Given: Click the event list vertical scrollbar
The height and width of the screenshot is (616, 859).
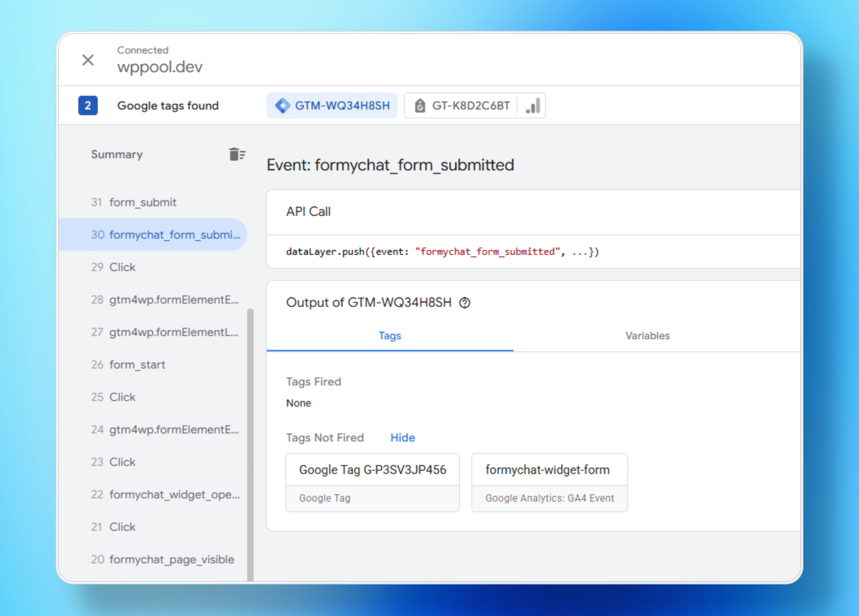Looking at the screenshot, I should [250, 445].
